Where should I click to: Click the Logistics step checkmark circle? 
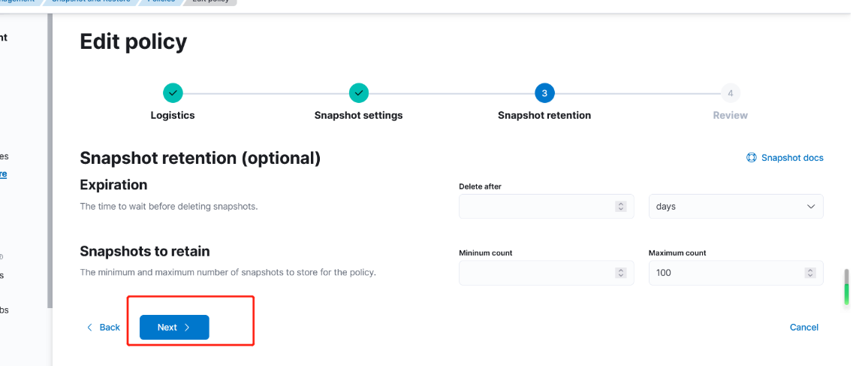click(x=173, y=93)
